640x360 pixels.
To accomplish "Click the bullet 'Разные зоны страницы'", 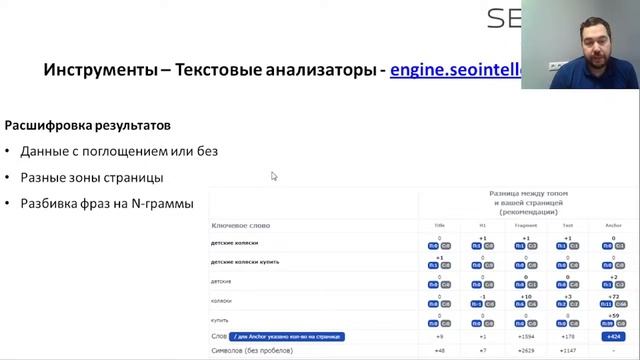I will tap(92, 178).
